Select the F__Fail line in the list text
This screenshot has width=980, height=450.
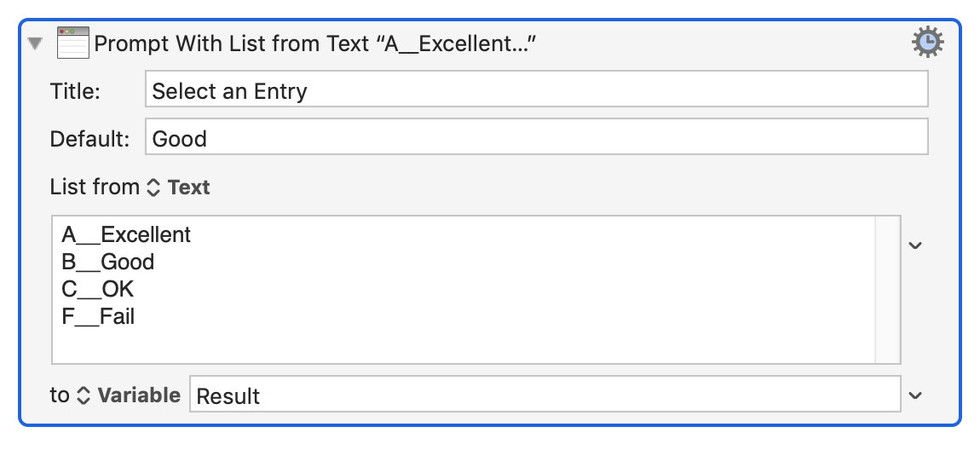pyautogui.click(x=99, y=317)
